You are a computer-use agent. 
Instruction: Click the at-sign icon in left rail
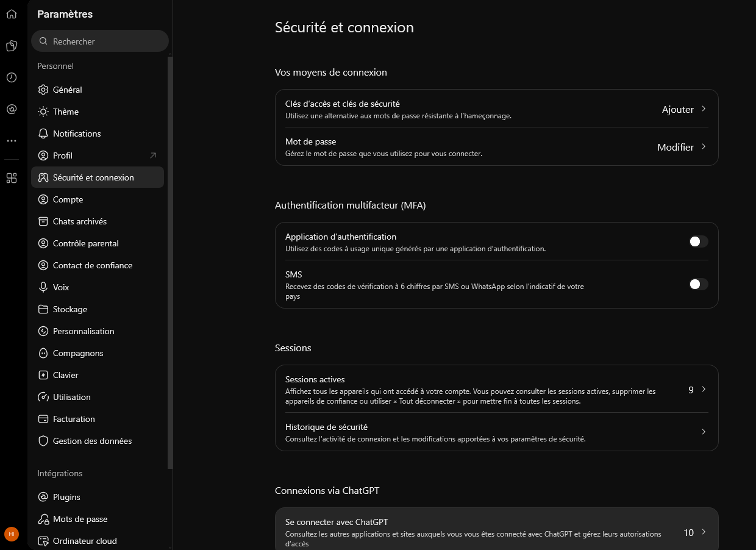(x=11, y=109)
